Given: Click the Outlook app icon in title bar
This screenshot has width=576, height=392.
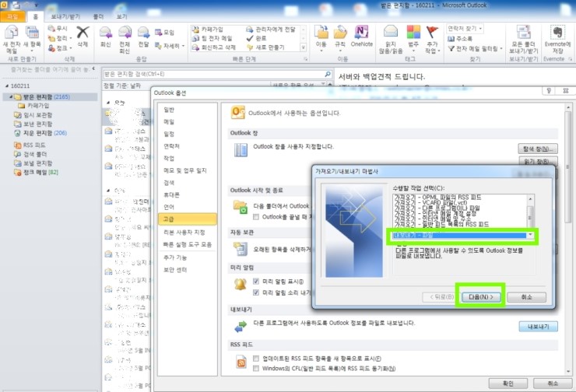Looking at the screenshot, I should (x=4, y=5).
